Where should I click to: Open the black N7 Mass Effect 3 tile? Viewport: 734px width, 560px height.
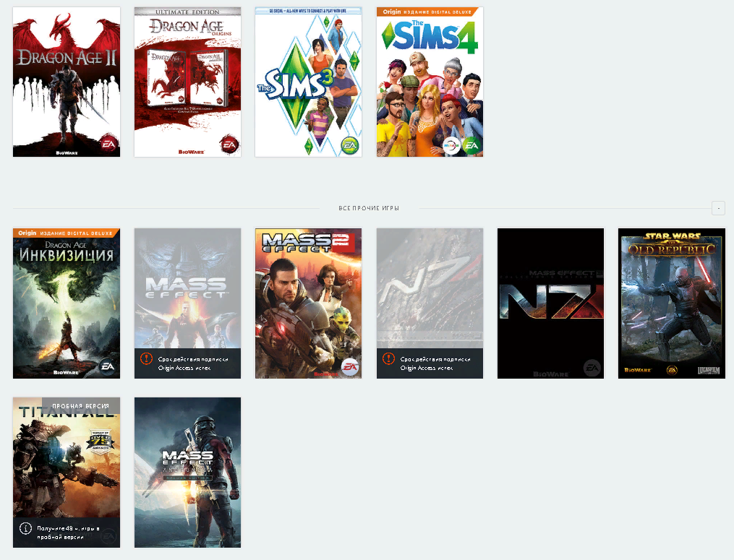click(x=550, y=303)
